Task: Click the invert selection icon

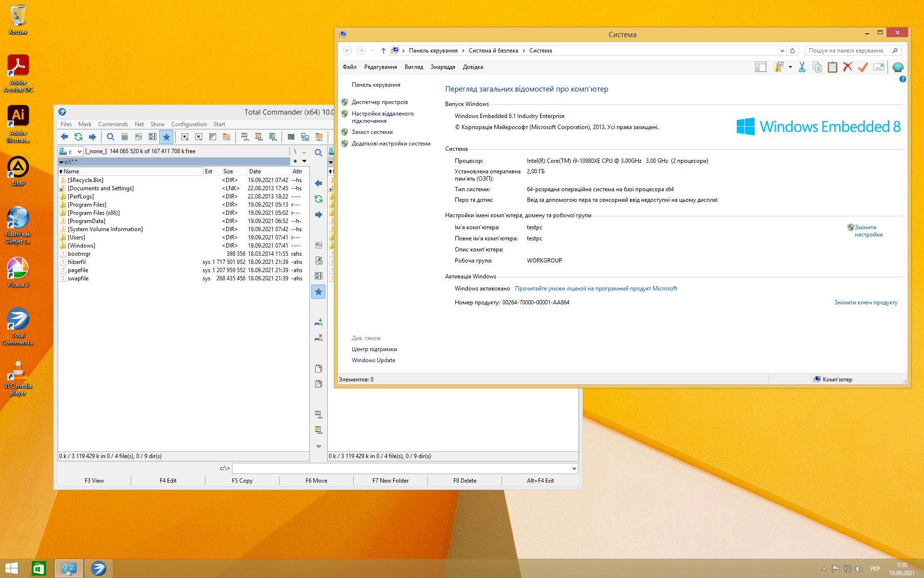Action: tap(213, 137)
